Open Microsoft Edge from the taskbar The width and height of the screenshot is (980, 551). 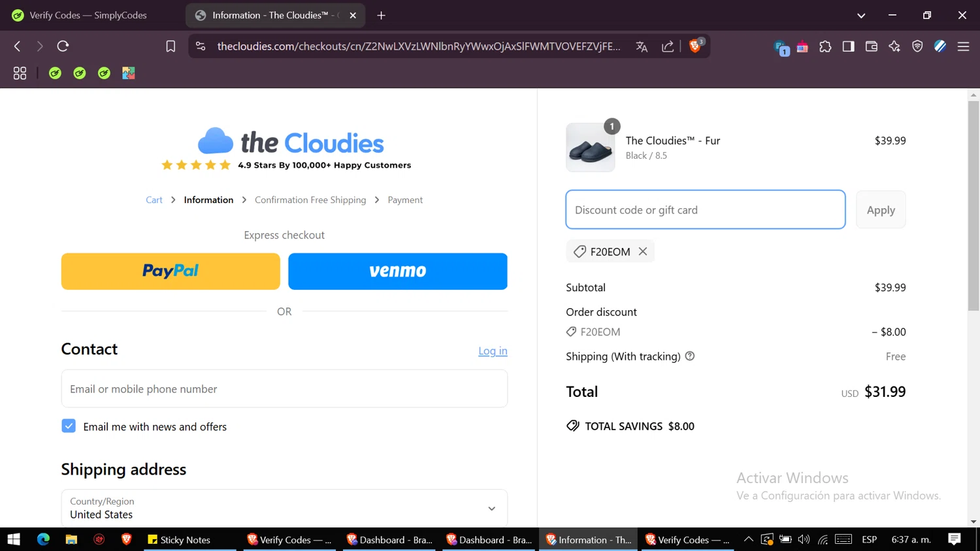tap(43, 539)
